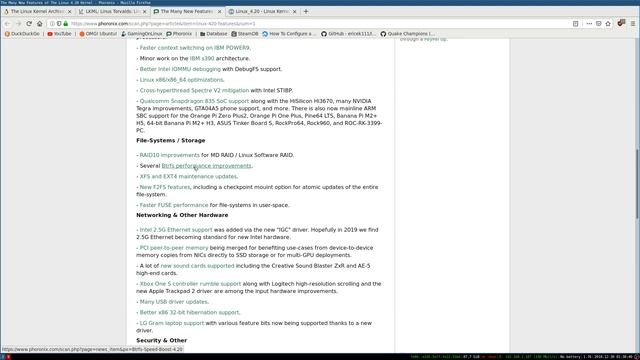Open New F2FS features link
This screenshot has height=360, width=640.
click(164, 187)
